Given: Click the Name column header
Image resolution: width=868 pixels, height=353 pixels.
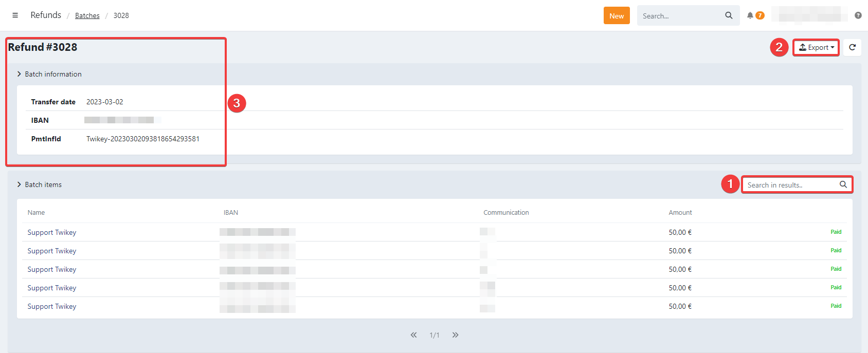Looking at the screenshot, I should [36, 213].
